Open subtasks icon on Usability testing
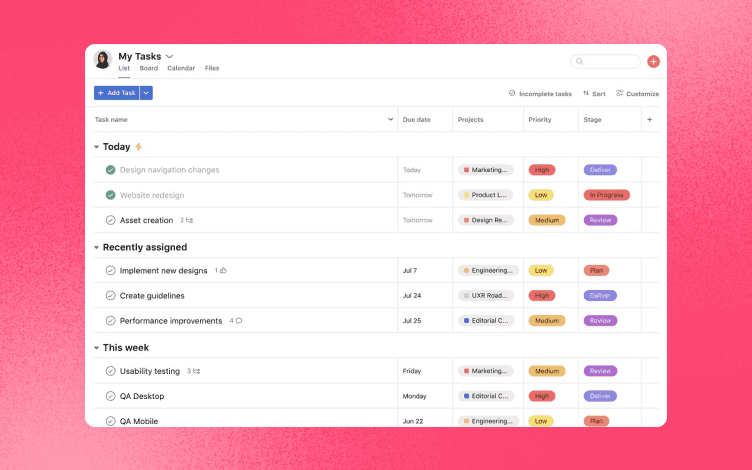The width and height of the screenshot is (752, 470). click(x=196, y=371)
